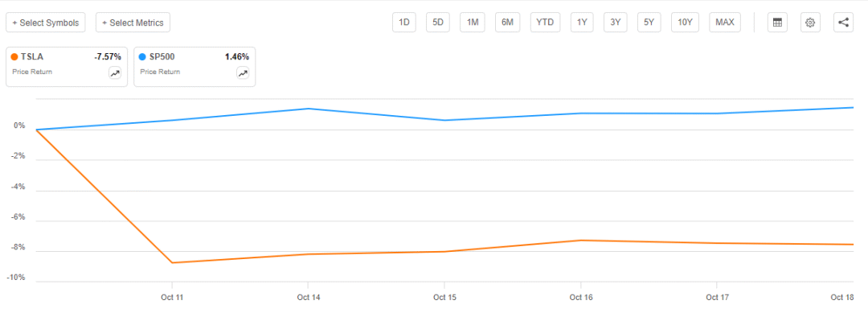Click SP500 trend chart icon

click(243, 72)
